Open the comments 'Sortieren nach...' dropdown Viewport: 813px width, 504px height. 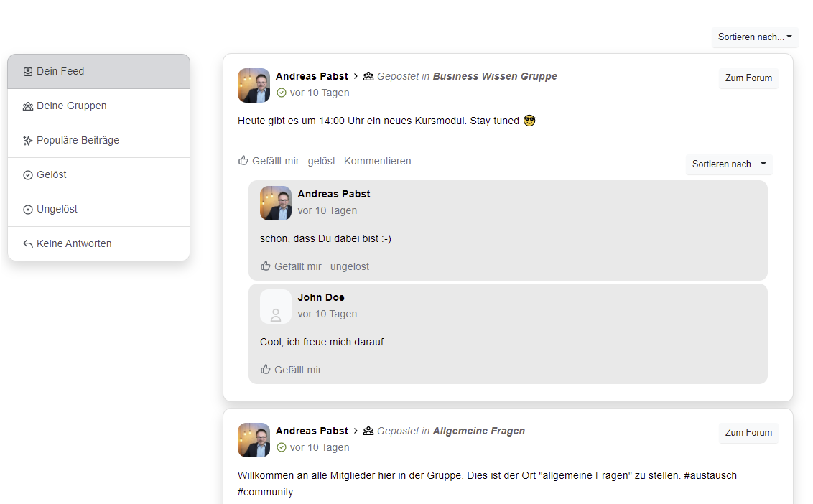click(x=729, y=164)
